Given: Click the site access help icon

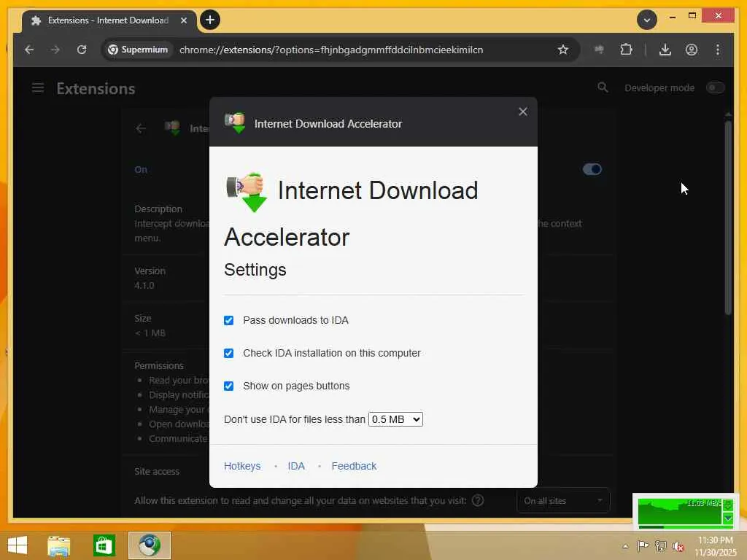Looking at the screenshot, I should pos(478,500).
